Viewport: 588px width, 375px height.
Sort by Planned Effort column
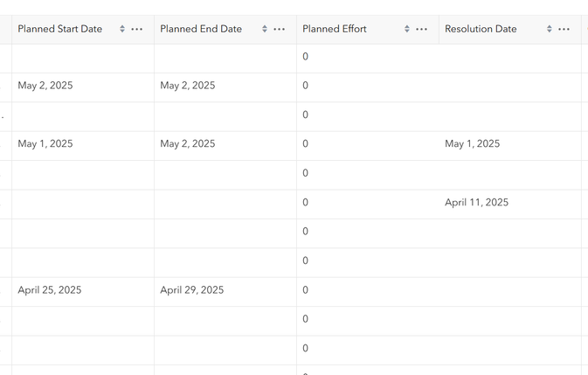(407, 29)
